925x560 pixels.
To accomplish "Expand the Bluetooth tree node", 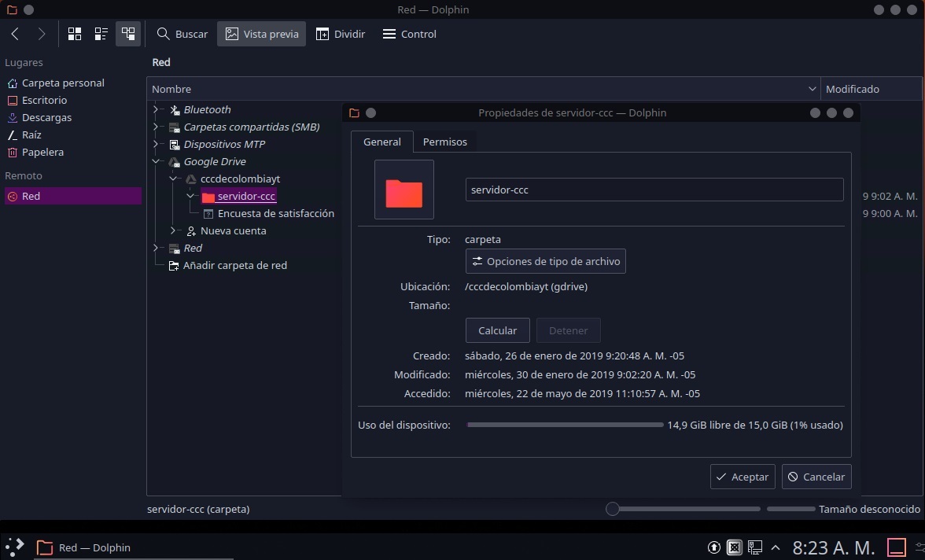I will click(x=156, y=109).
